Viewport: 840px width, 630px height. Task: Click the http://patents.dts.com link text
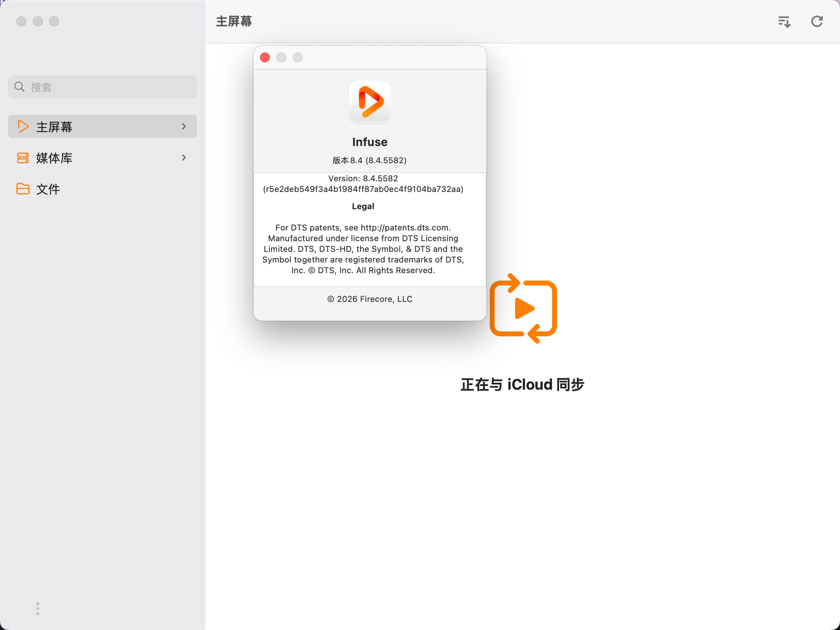click(405, 228)
